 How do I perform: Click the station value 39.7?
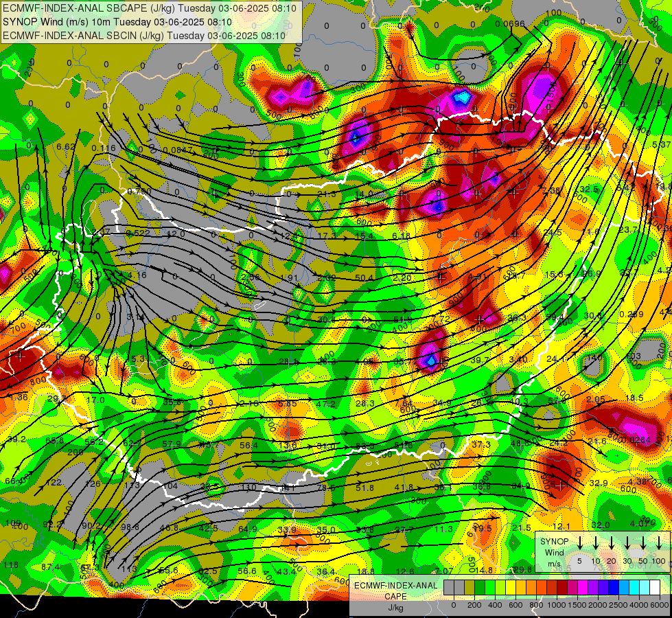(480, 360)
